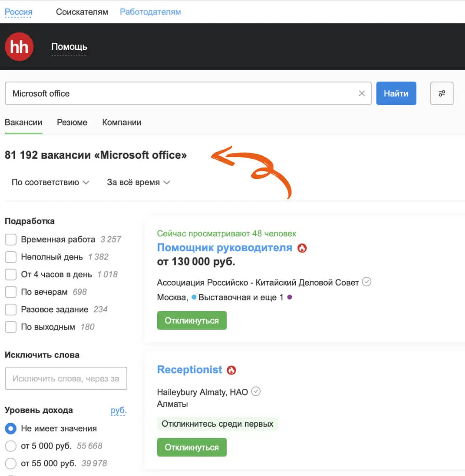This screenshot has width=465, height=476.
Task: Enable the Неполный день checkbox
Action: click(11, 257)
